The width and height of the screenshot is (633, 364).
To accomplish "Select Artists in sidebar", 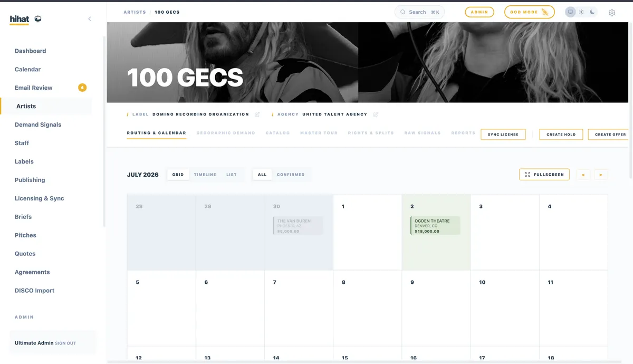I will click(x=26, y=107).
